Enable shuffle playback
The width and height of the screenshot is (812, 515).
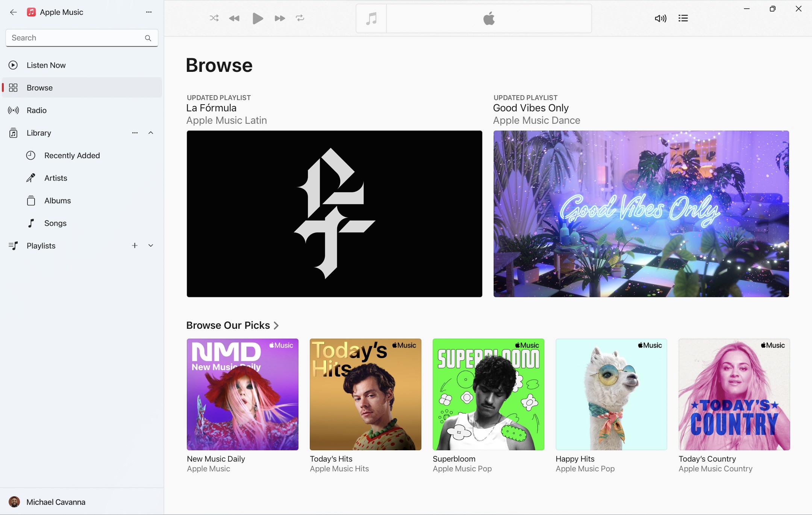[214, 18]
